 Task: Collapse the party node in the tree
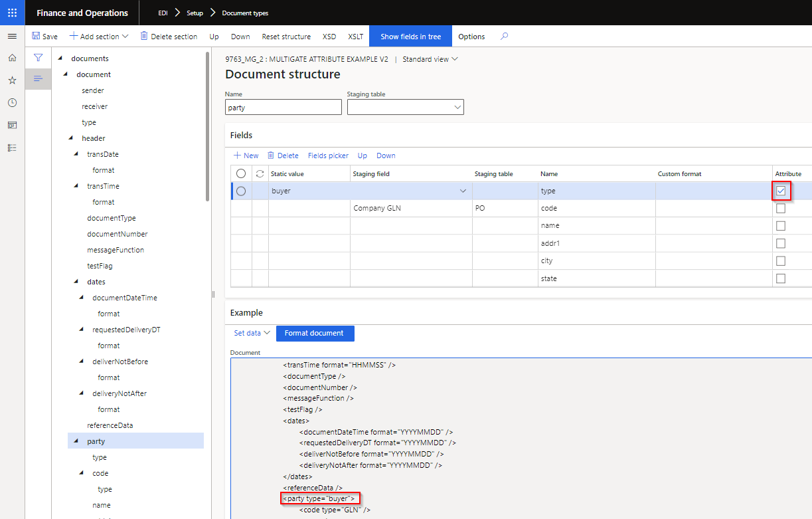[76, 441]
